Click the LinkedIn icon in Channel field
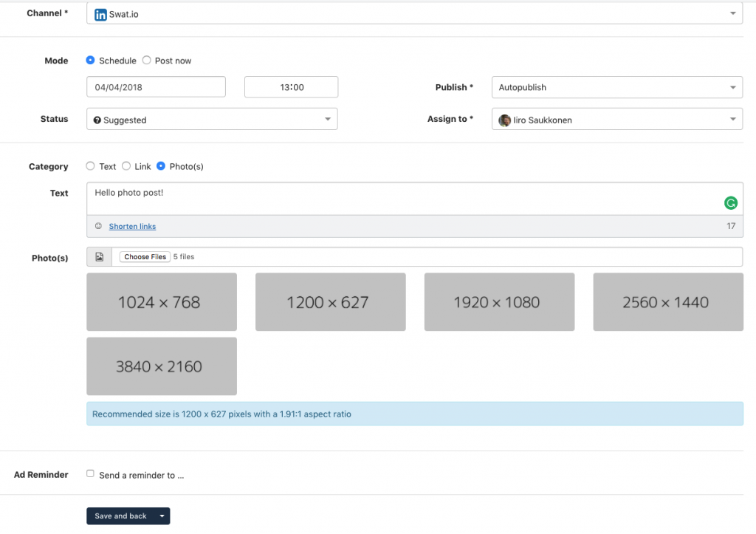 (100, 15)
